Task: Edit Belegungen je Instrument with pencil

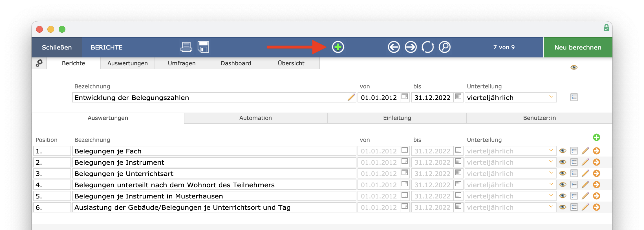Action: tap(585, 162)
